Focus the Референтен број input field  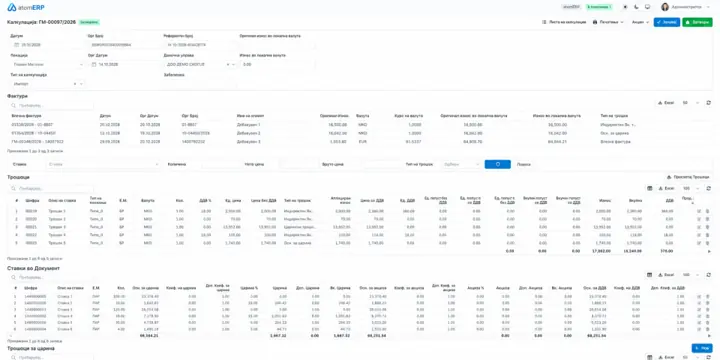tap(199, 45)
